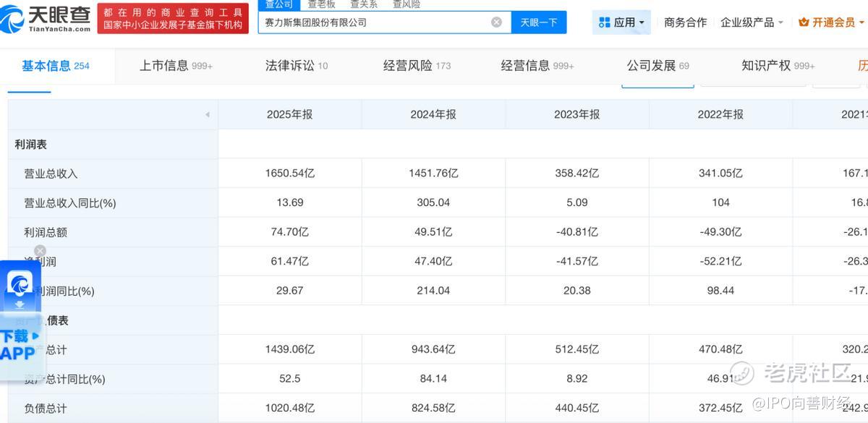
Task: Open the 应用 dropdown menu
Action: point(621,22)
